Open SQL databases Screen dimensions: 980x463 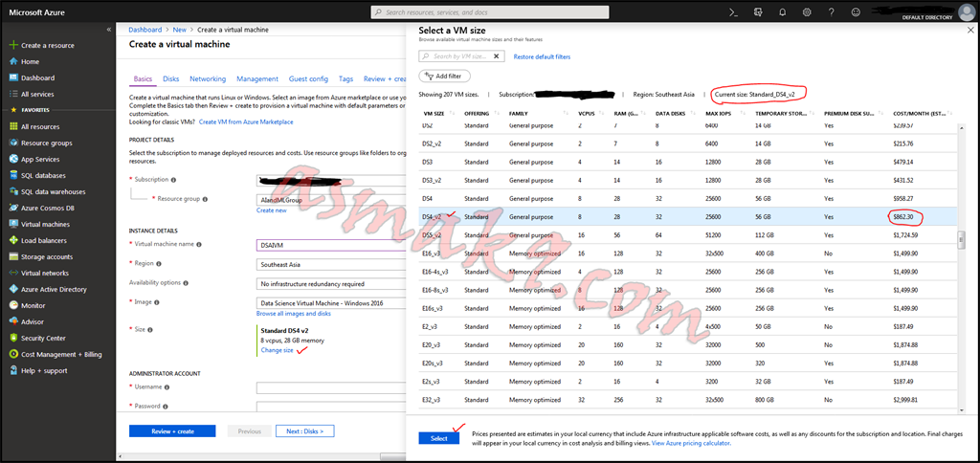[43, 176]
